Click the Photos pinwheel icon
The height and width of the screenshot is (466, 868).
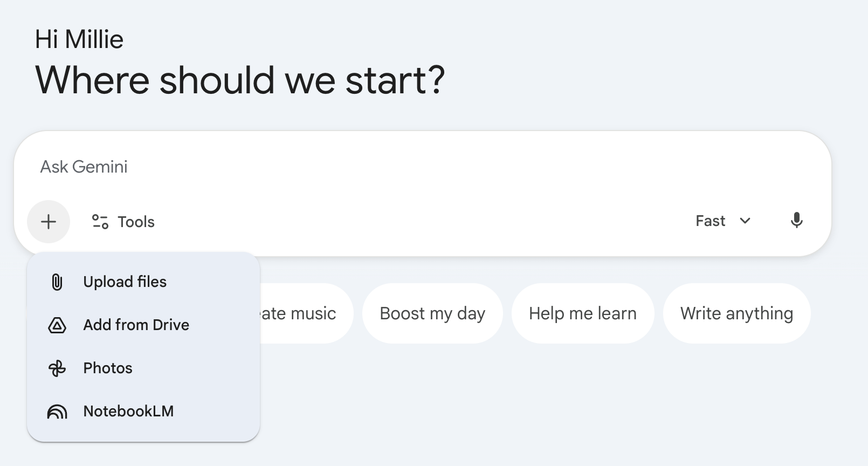(x=57, y=368)
